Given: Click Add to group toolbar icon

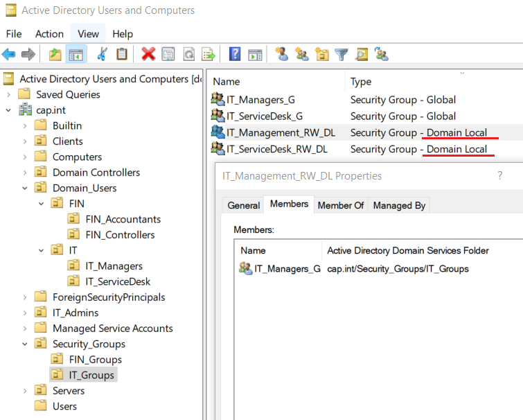Looking at the screenshot, I should (381, 54).
